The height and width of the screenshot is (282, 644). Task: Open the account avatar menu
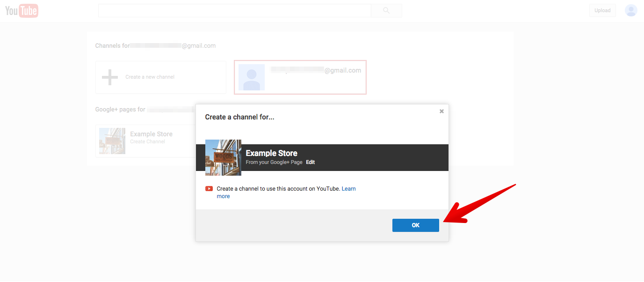tap(631, 10)
